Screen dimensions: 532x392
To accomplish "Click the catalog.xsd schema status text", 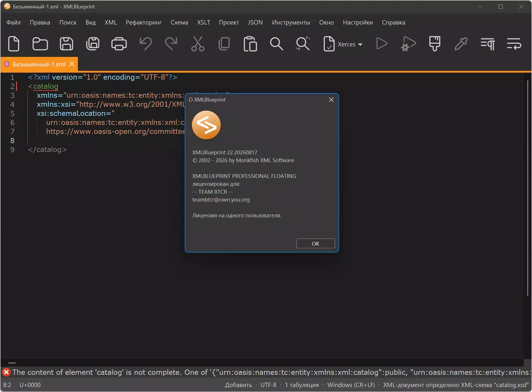I will point(456,385).
